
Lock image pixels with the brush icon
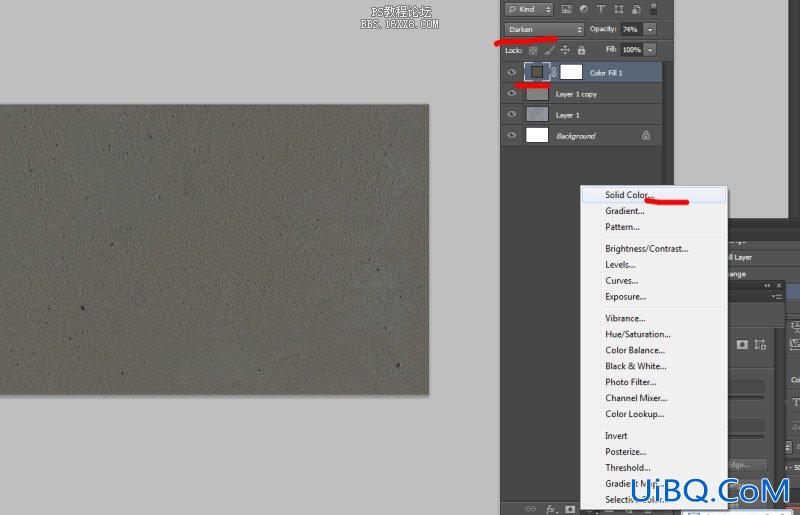(549, 50)
